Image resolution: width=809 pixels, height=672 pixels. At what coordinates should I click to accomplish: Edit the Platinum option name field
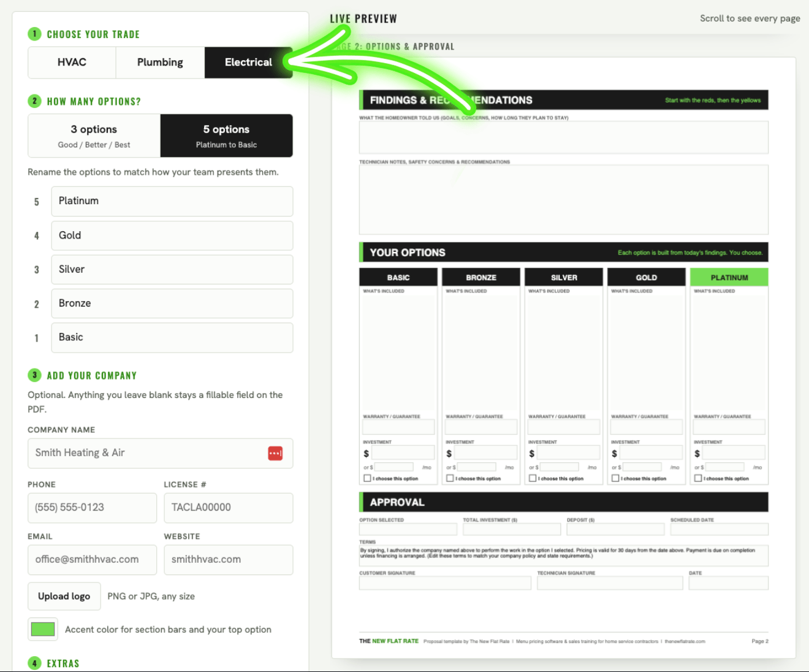tap(172, 201)
